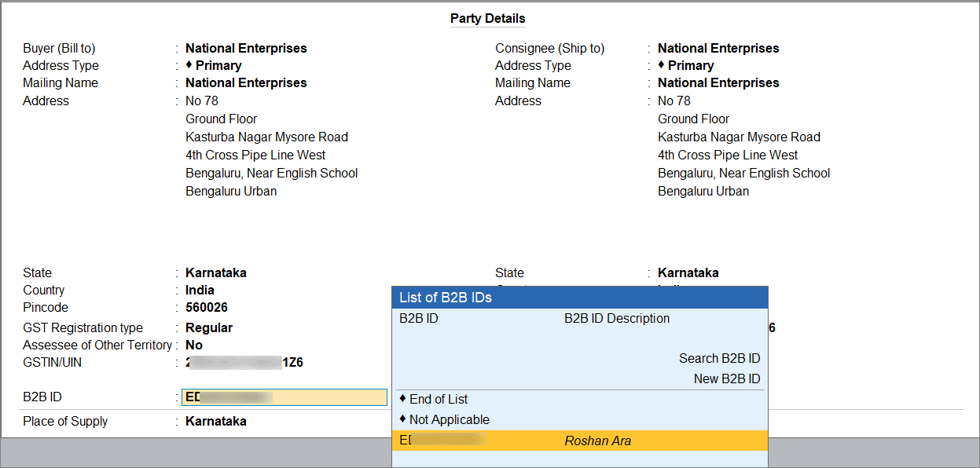980x468 pixels.
Task: Click the B2B ID input field
Action: (284, 397)
